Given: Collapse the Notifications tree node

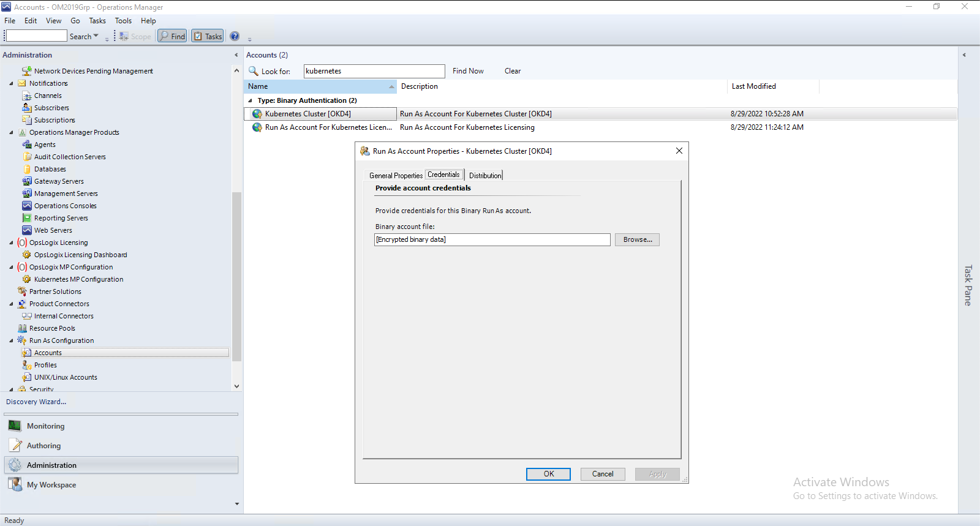Looking at the screenshot, I should coord(11,83).
